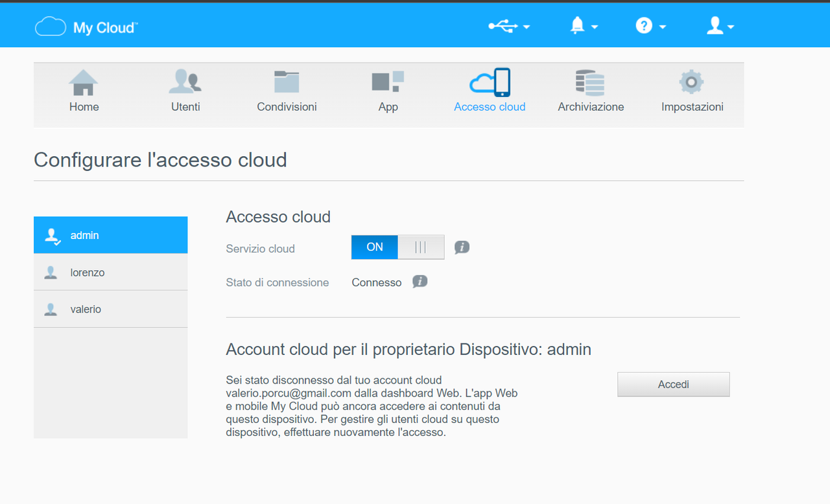Click the Stato di connessione label

pyautogui.click(x=277, y=282)
